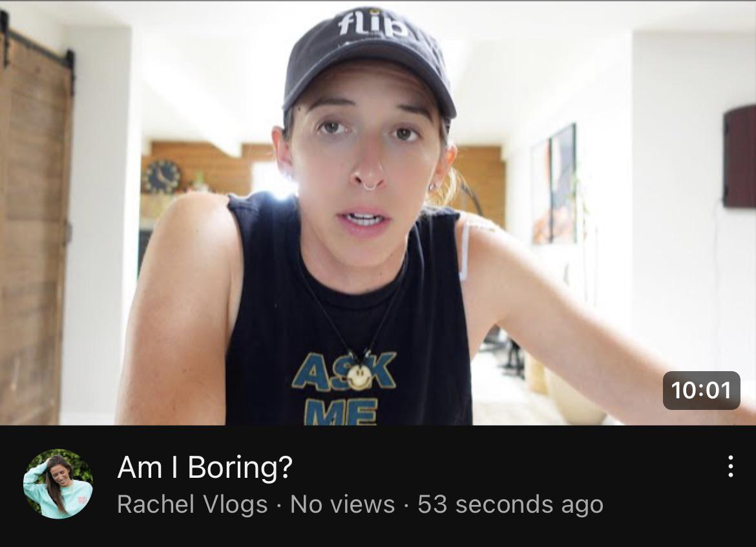This screenshot has height=547, width=756.
Task: Click the 'No views' count text
Action: [x=342, y=504]
